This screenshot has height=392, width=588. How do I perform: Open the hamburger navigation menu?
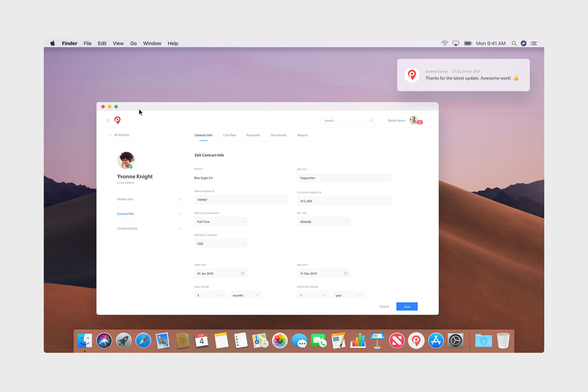coord(108,120)
